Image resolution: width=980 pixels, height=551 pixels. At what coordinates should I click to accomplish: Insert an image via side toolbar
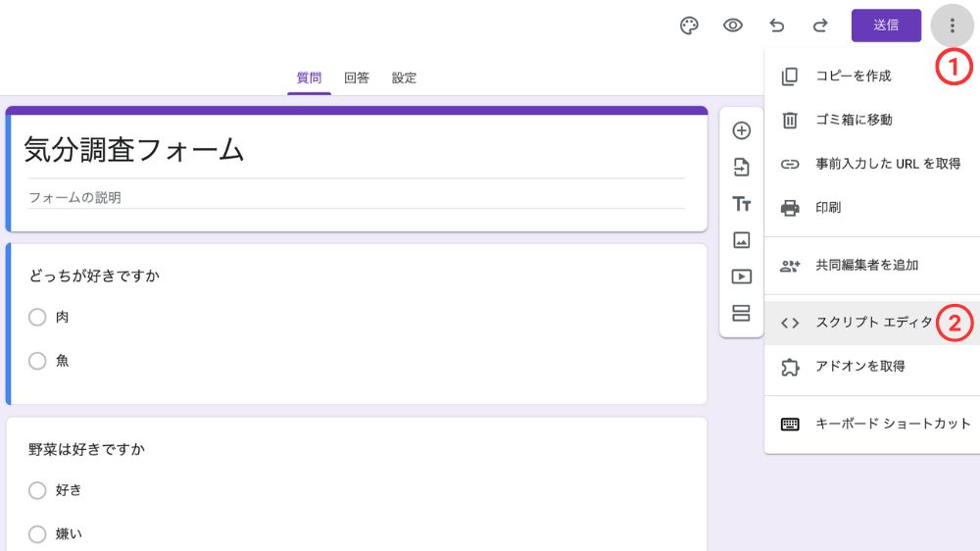(x=742, y=240)
